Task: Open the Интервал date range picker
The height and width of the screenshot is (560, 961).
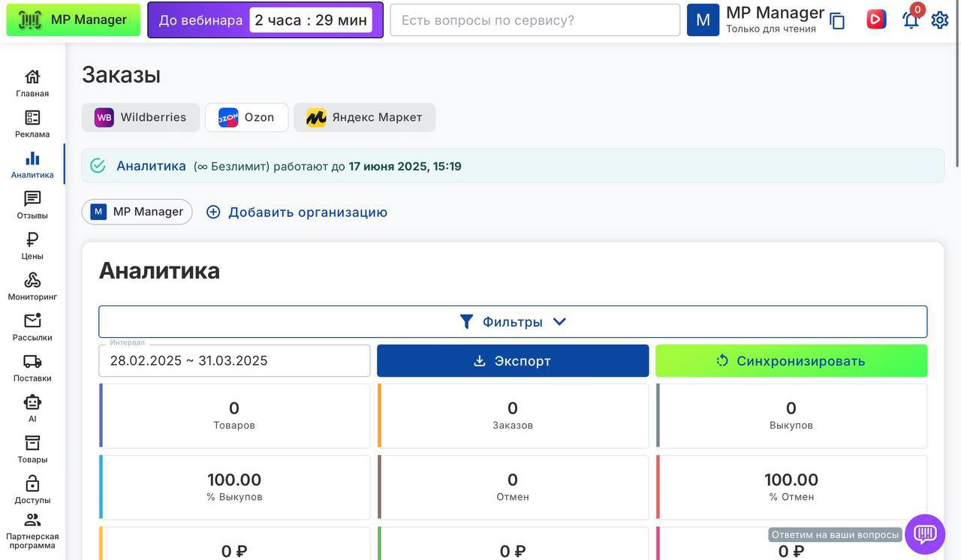Action: click(x=234, y=361)
